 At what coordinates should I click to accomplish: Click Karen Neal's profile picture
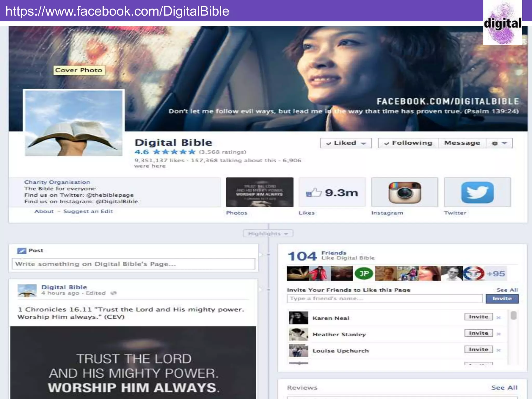pyautogui.click(x=298, y=318)
